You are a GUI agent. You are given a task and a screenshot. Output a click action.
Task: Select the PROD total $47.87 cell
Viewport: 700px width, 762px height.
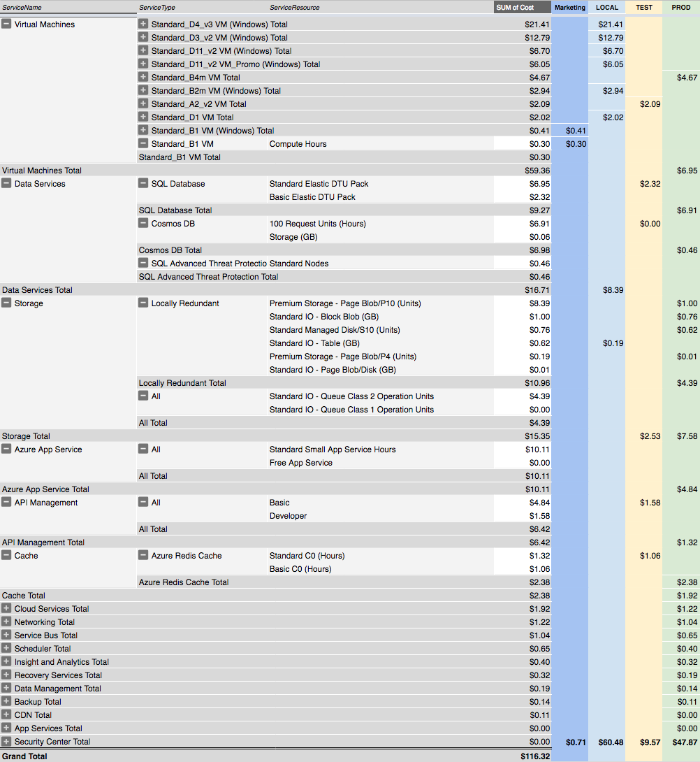pyautogui.click(x=680, y=742)
